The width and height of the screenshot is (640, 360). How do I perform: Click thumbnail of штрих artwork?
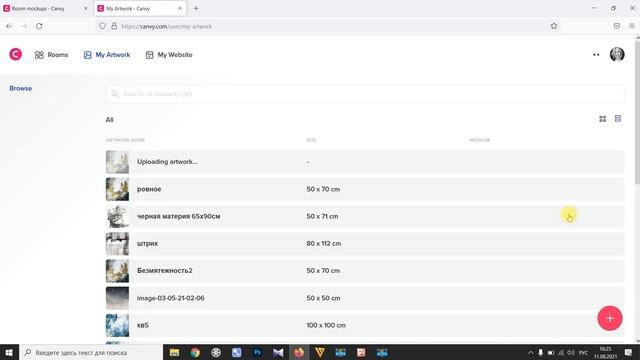[x=117, y=244]
